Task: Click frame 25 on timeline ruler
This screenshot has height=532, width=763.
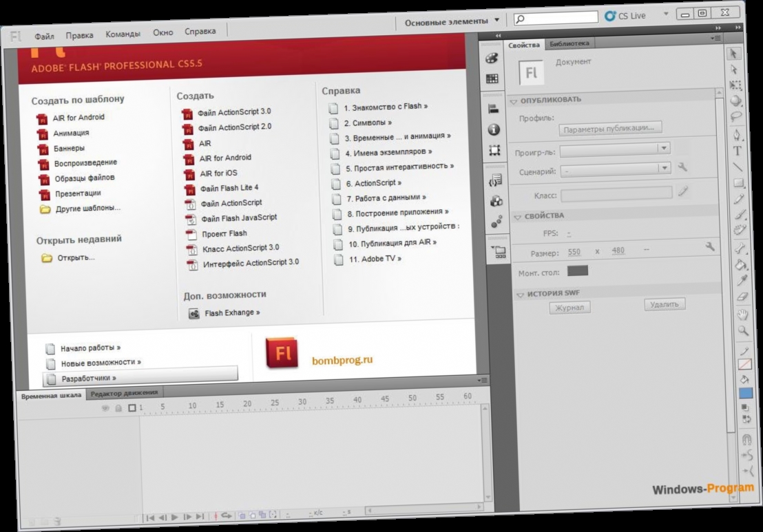Action: (x=275, y=403)
